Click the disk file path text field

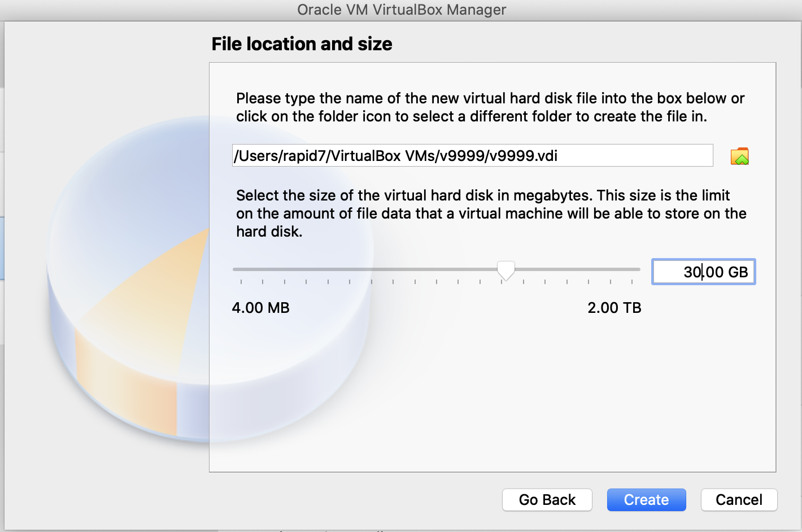pos(472,156)
